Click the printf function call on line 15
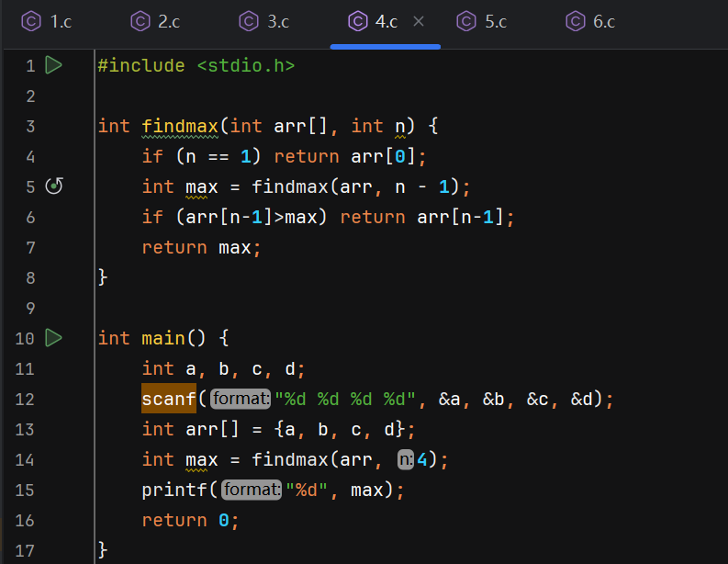Screen dimensions: 728x564 tap(174, 491)
